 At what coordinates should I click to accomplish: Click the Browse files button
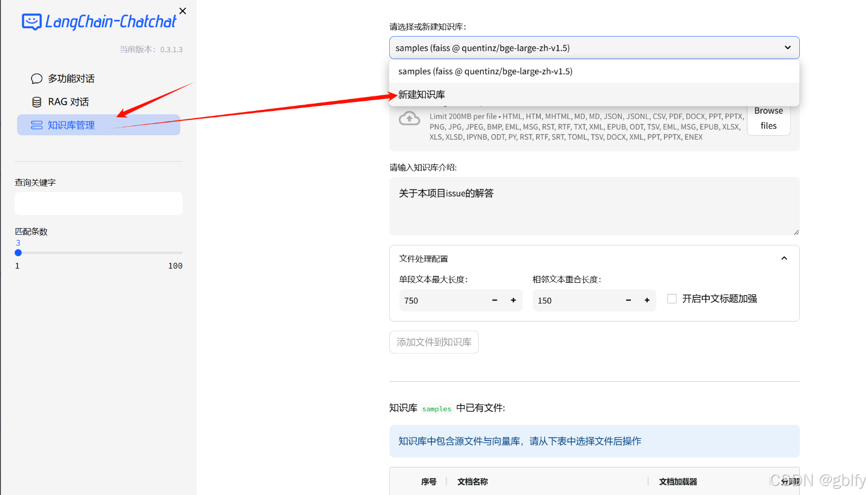768,118
